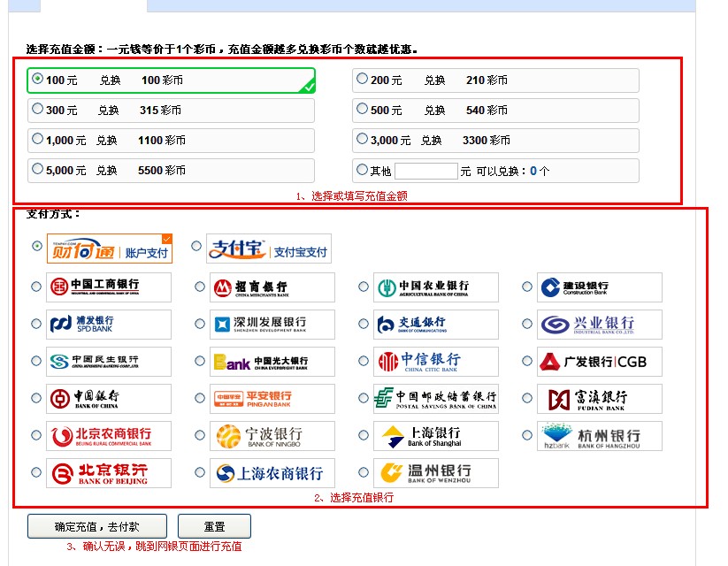Click the 浦发银行 SPD Bank logo

click(x=109, y=325)
